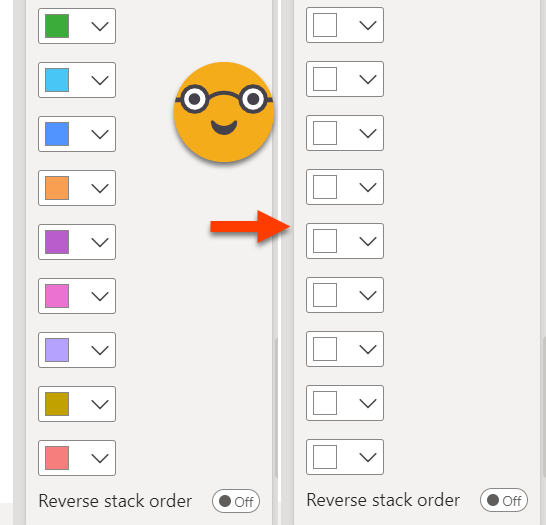Click the left panel Reverse stack order label
Image resolution: width=546 pixels, height=525 pixels.
tap(115, 501)
